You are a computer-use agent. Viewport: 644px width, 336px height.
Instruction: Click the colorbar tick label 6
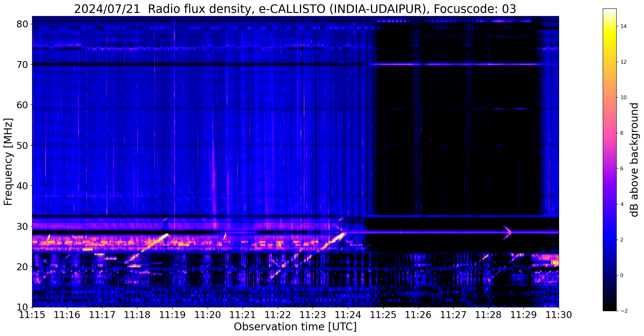[x=622, y=169]
